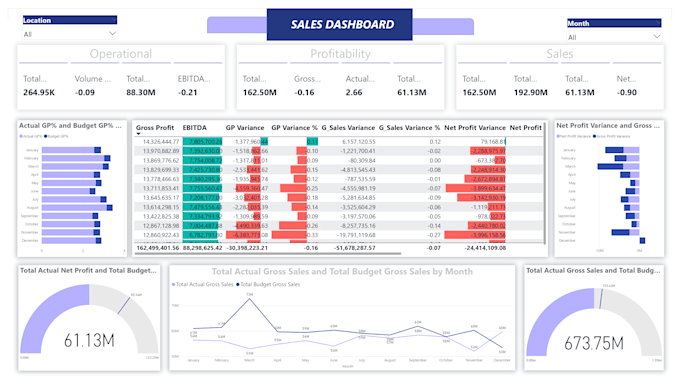Click the 192.90M card value
680x390 pixels.
[x=530, y=92]
